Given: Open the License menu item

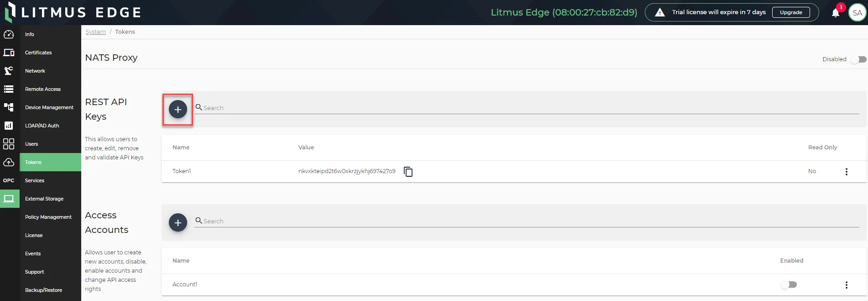Looking at the screenshot, I should 50,235.
